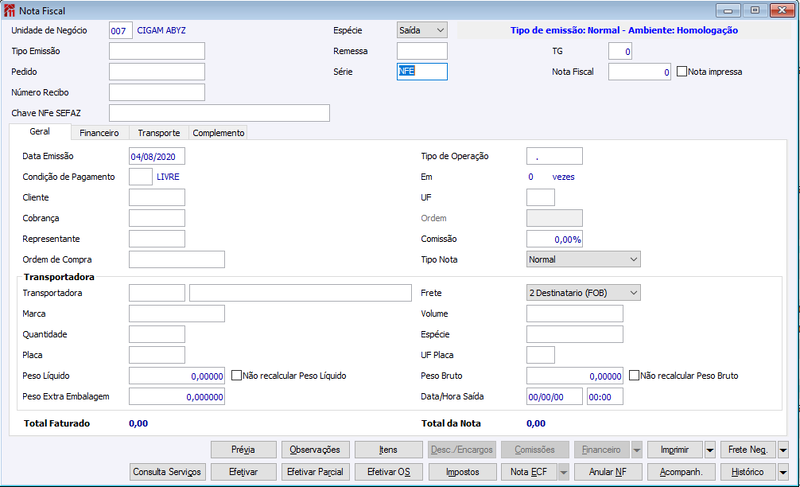
Task: Focus the UF field
Action: point(541,197)
